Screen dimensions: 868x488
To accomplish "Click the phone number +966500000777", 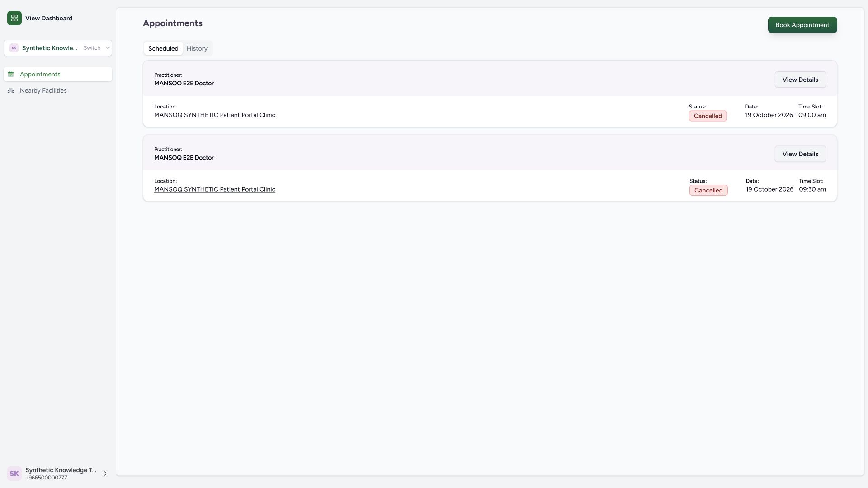I will tap(46, 478).
